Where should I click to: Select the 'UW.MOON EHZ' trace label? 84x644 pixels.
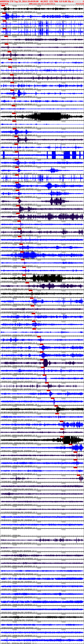click(x=7, y=628)
